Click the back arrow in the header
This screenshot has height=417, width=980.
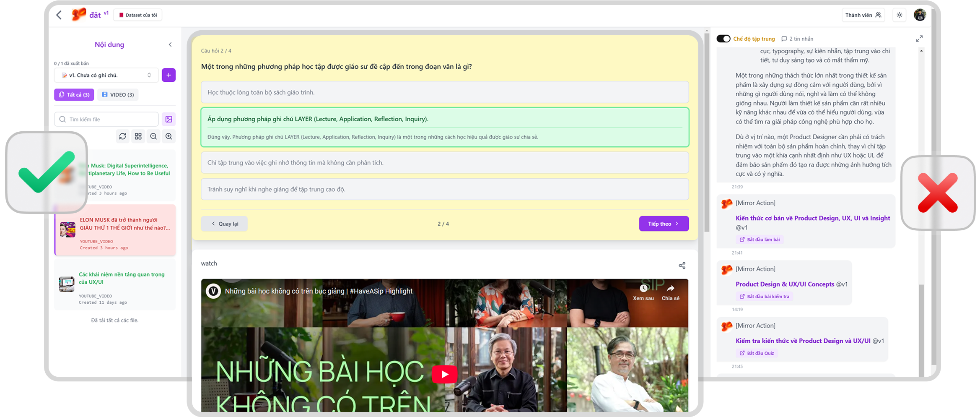59,15
